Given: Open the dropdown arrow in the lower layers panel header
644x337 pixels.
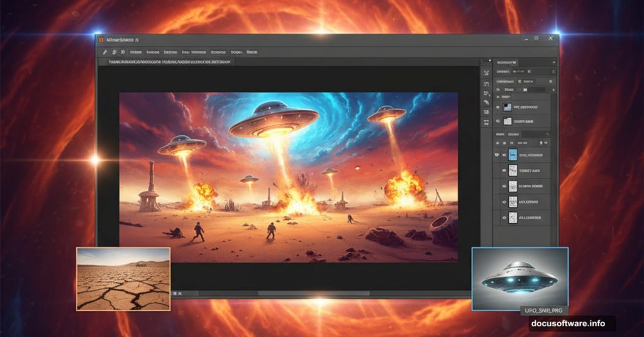Looking at the screenshot, I should (x=548, y=134).
